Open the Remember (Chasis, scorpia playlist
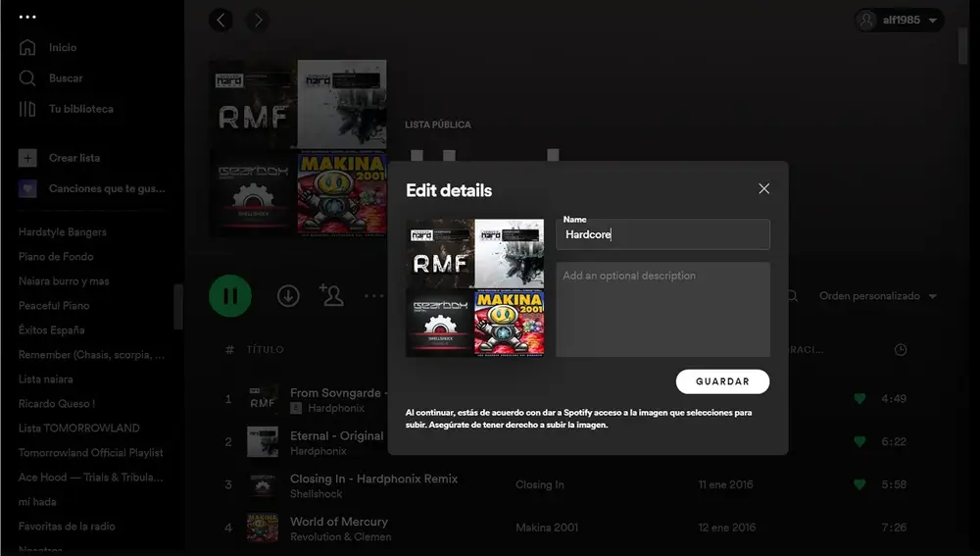This screenshot has height=556, width=980. [x=91, y=355]
